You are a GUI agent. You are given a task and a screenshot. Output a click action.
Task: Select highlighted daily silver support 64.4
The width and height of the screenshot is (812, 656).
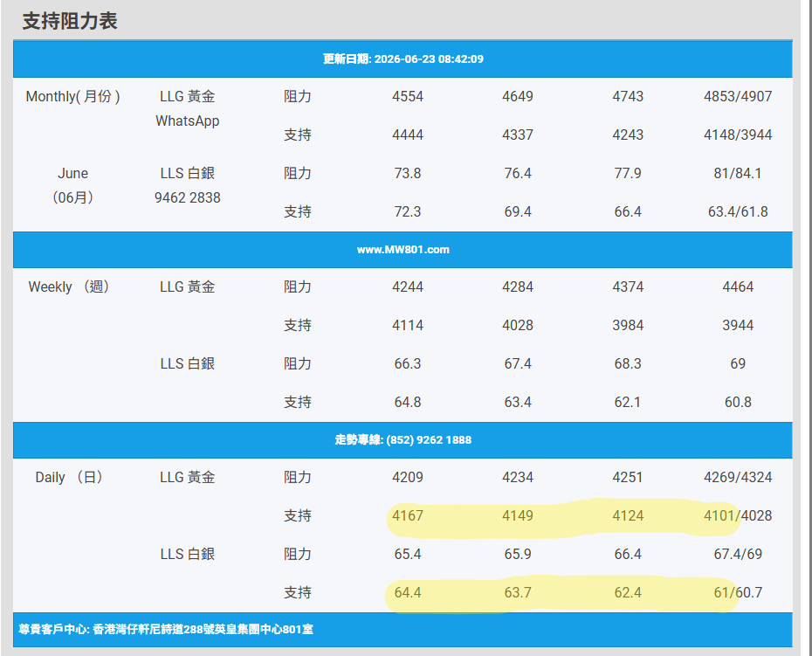(408, 592)
